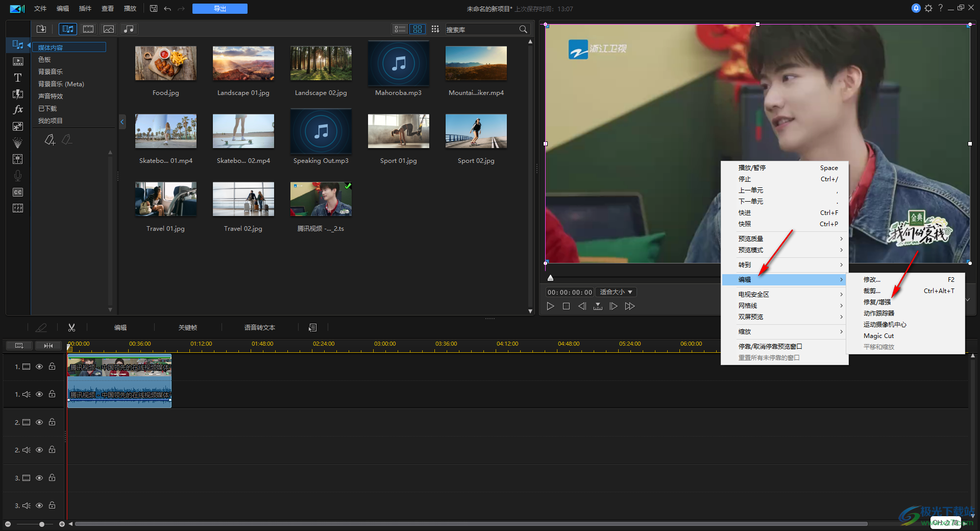Lock audio track 2
The image size is (980, 531).
[52, 450]
